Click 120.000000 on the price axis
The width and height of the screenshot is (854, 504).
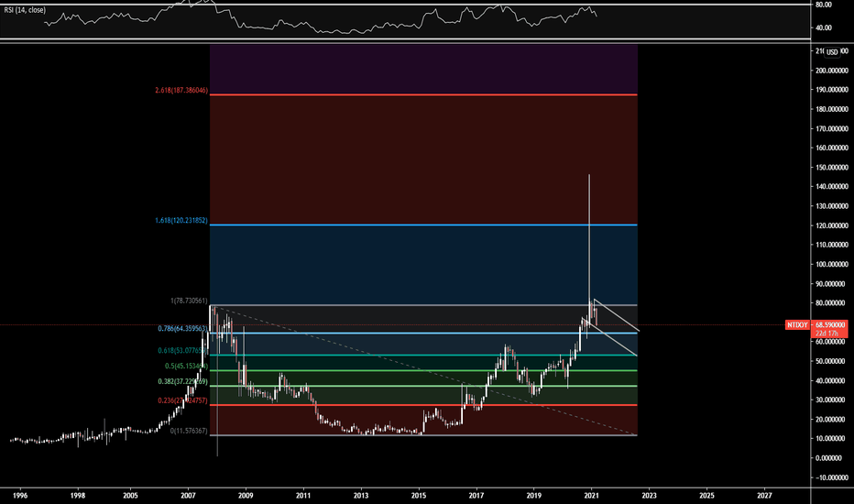pyautogui.click(x=832, y=225)
